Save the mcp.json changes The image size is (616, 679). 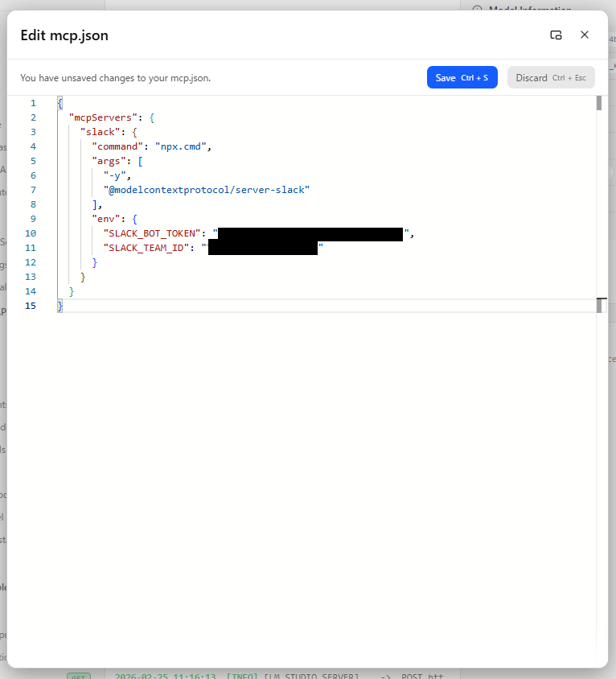462,77
